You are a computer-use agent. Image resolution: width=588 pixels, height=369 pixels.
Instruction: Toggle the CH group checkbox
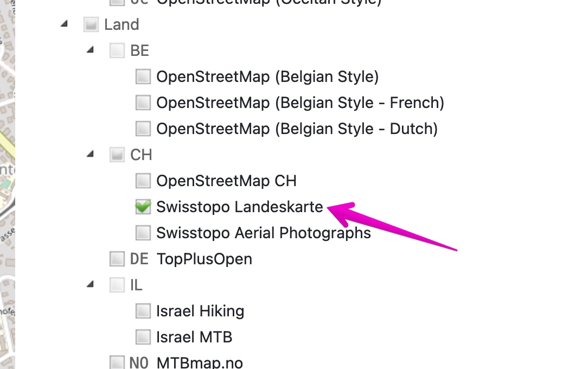[x=117, y=155]
